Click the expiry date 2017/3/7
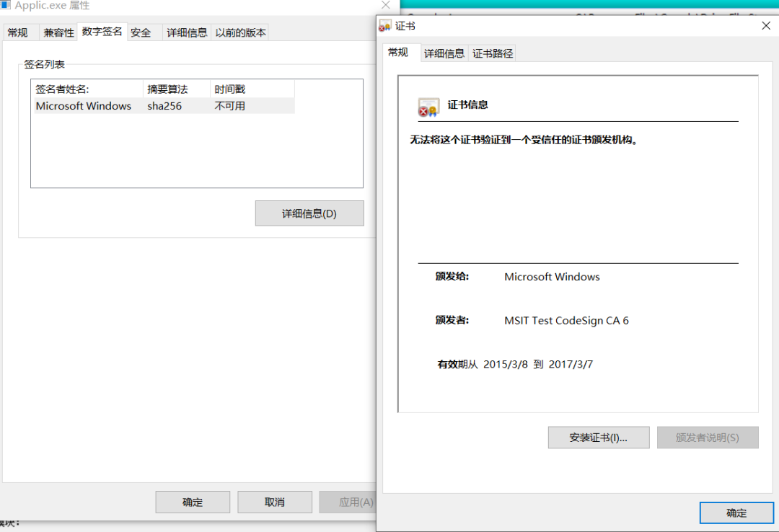779x532 pixels. pos(571,364)
